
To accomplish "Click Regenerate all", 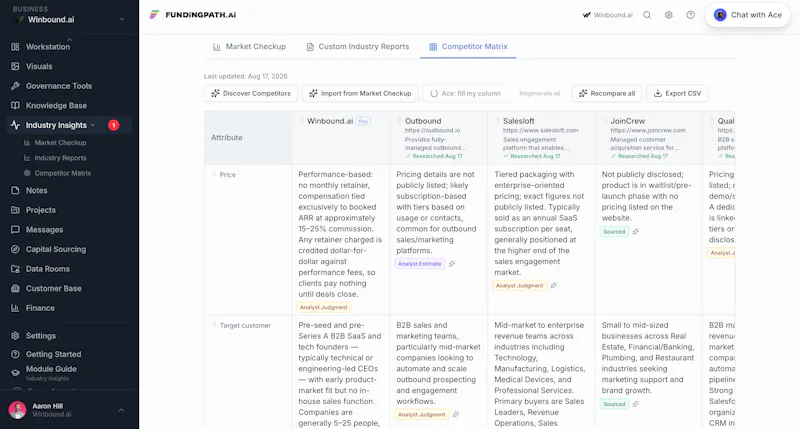I will pos(539,93).
